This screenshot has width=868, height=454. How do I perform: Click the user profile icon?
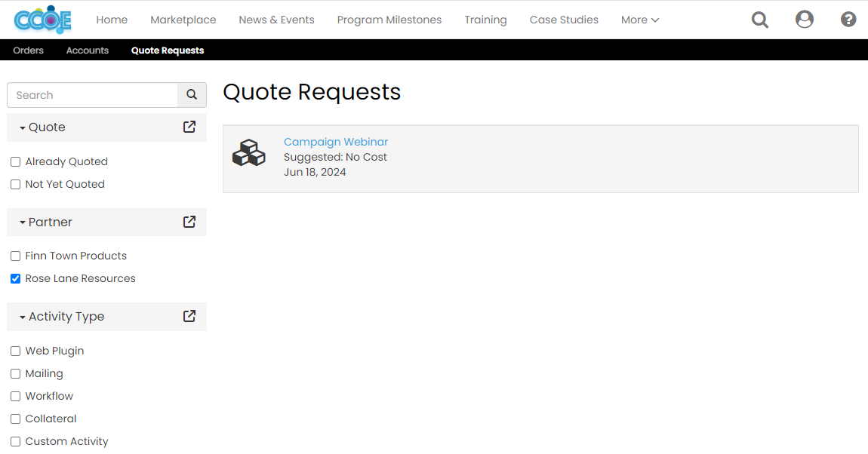point(804,19)
